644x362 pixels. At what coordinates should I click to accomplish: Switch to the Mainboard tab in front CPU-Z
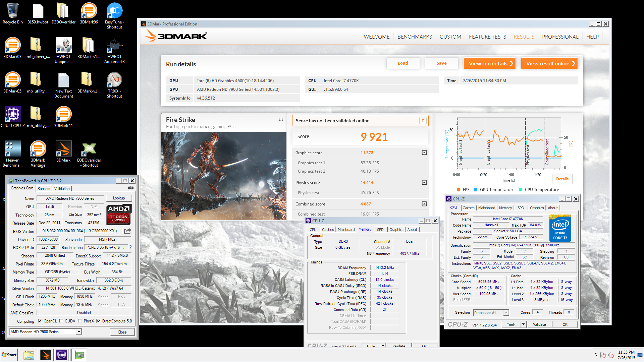coord(346,230)
